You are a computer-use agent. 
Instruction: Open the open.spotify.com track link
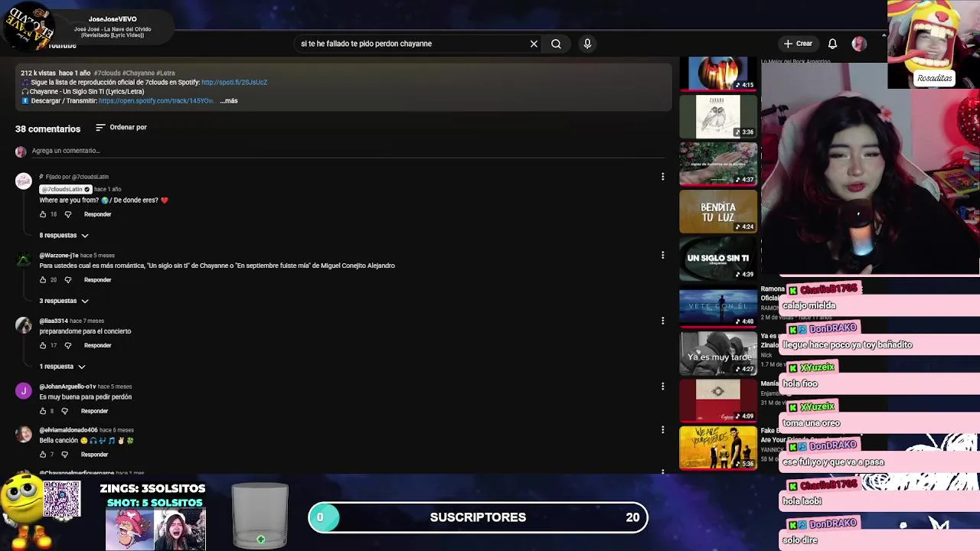click(156, 101)
